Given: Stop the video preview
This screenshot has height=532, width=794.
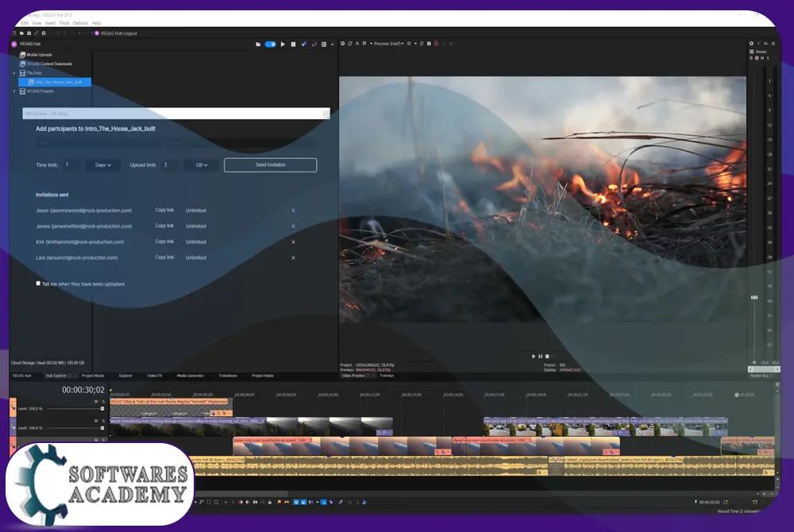Looking at the screenshot, I should point(547,357).
